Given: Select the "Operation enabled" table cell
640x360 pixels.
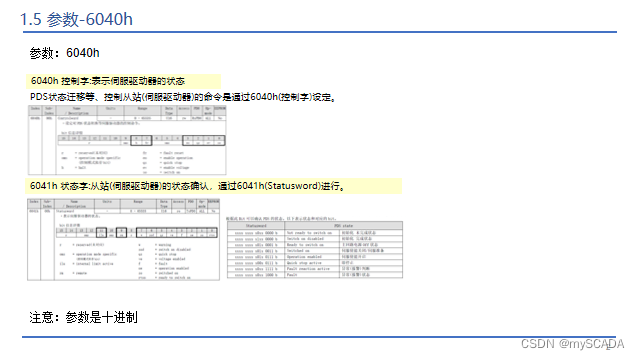Looking at the screenshot, I should click(313, 257).
